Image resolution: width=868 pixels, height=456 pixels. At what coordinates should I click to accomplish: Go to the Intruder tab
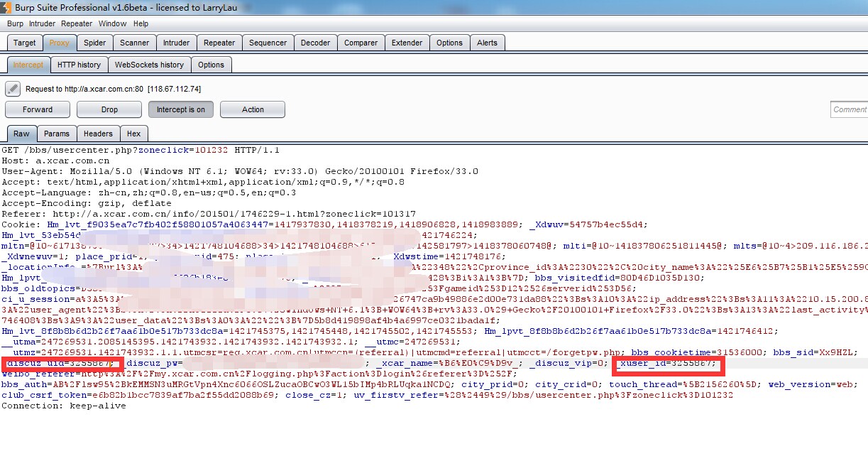tap(176, 43)
